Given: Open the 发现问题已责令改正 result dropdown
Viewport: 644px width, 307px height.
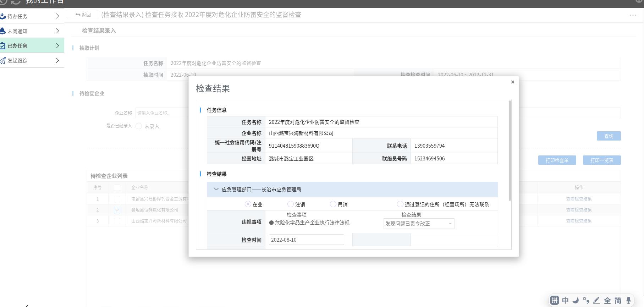Looking at the screenshot, I should (419, 224).
